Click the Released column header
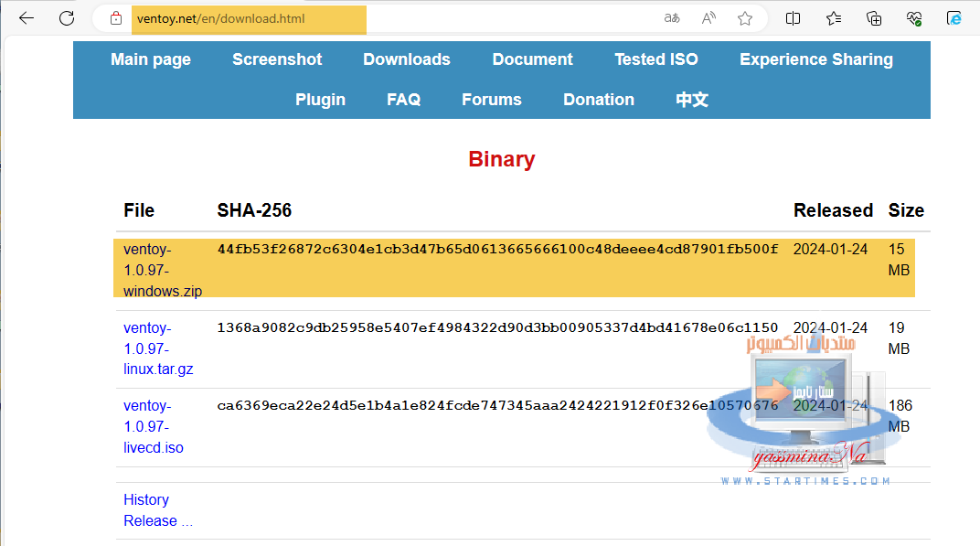The width and height of the screenshot is (980, 546). click(833, 210)
